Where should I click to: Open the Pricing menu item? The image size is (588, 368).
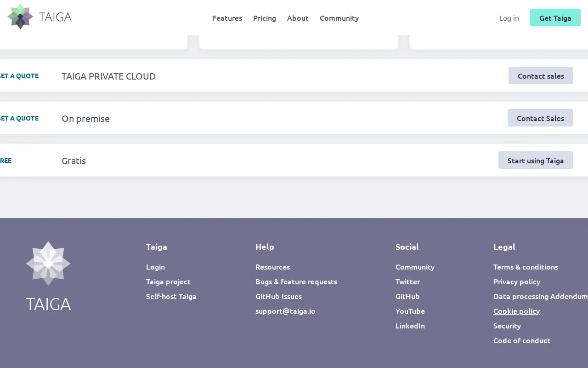265,18
